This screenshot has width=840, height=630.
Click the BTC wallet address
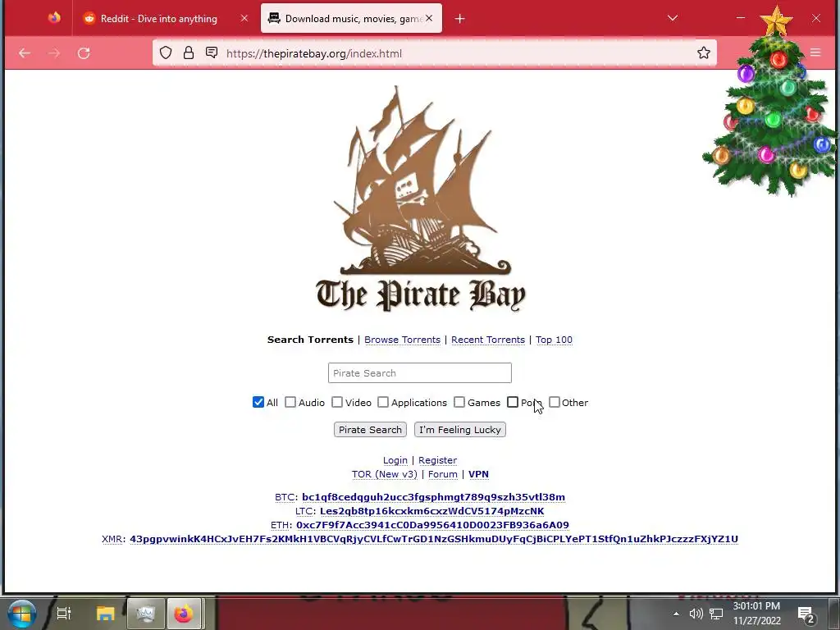point(433,497)
